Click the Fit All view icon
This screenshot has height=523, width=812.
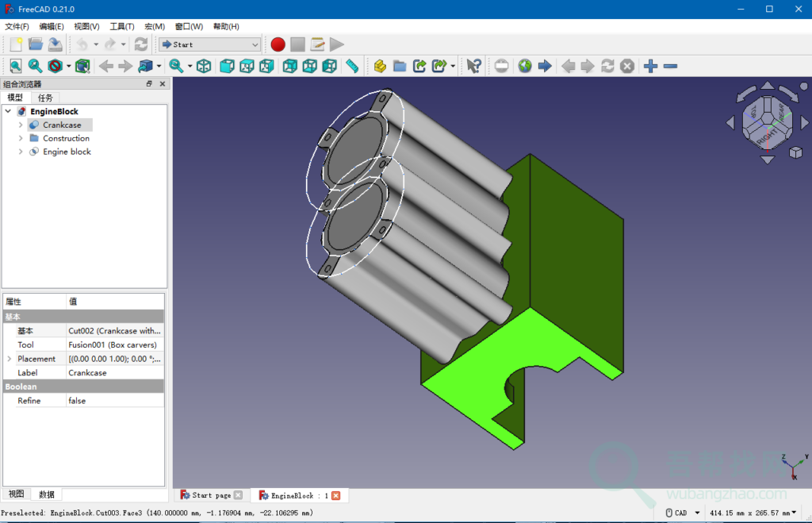tap(15, 67)
